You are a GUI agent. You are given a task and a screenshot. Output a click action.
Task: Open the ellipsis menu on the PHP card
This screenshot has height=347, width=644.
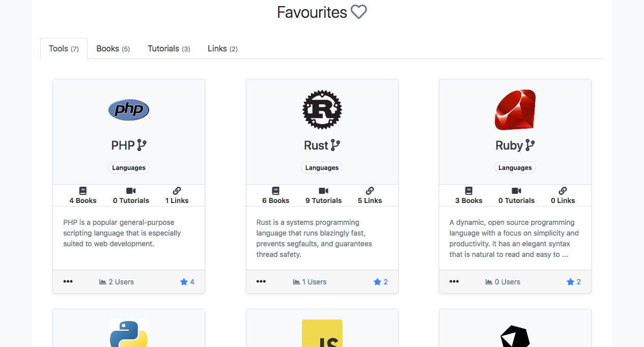68,281
